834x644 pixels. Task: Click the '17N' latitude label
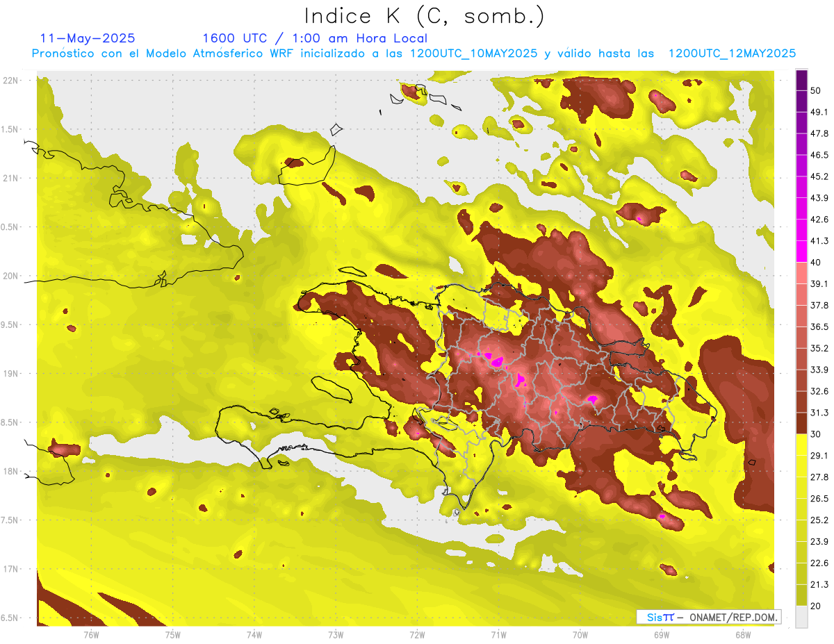12,569
